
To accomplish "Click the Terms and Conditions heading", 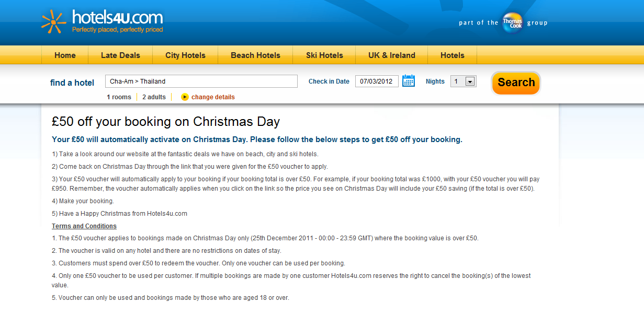I will point(84,226).
